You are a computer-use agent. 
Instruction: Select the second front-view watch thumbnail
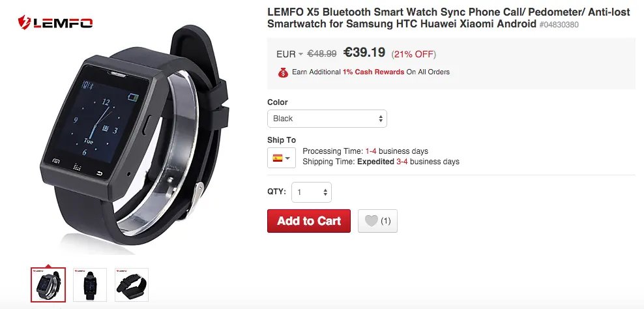(90, 284)
